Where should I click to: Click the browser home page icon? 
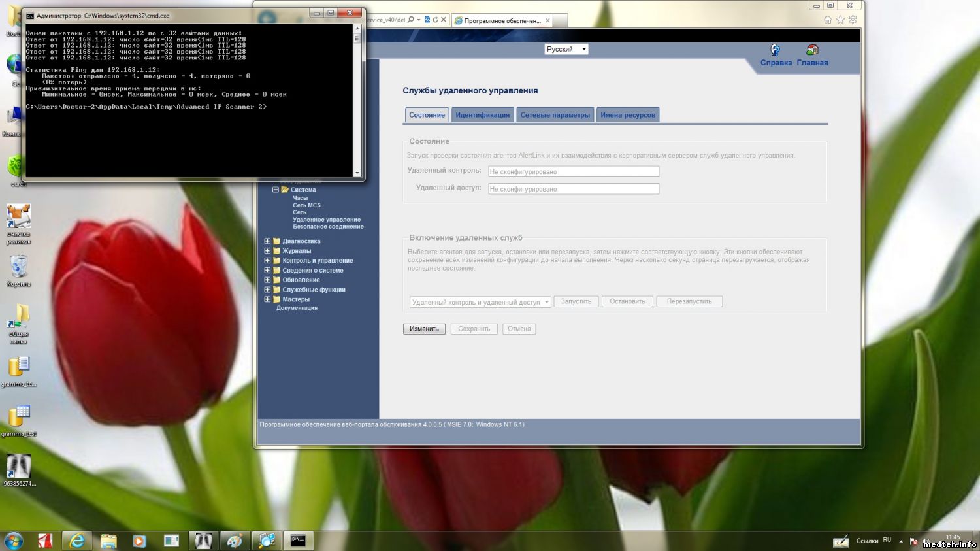pos(828,20)
